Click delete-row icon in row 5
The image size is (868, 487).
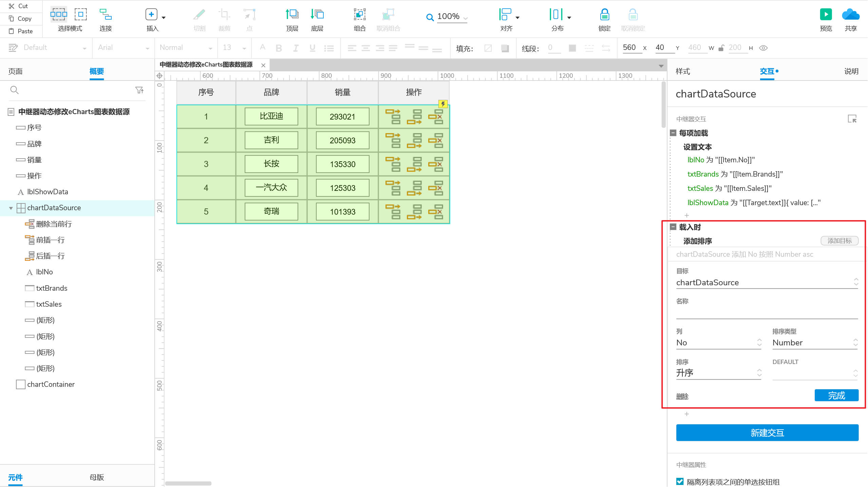[436, 212]
